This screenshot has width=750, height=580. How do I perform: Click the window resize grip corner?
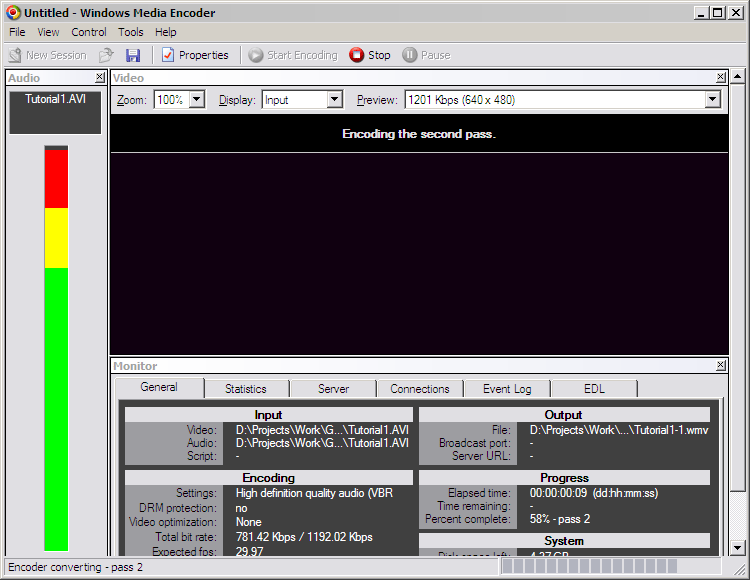click(740, 569)
